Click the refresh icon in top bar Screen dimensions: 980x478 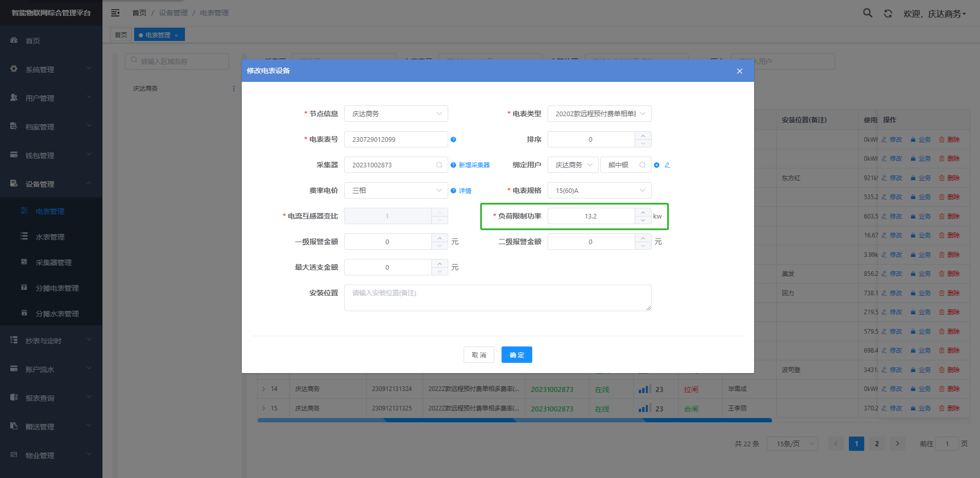[888, 14]
